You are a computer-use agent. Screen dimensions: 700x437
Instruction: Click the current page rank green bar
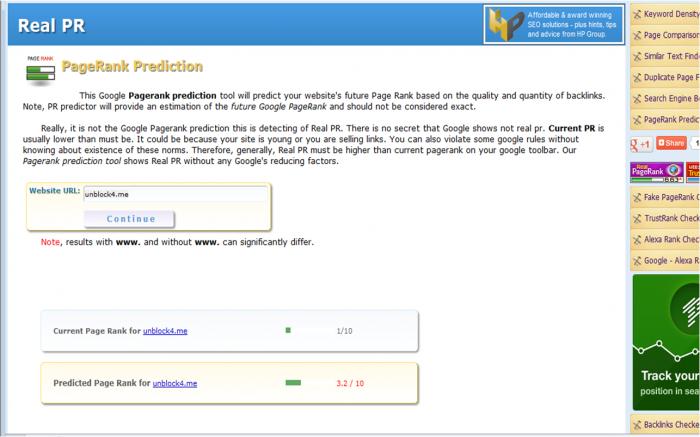click(288, 330)
